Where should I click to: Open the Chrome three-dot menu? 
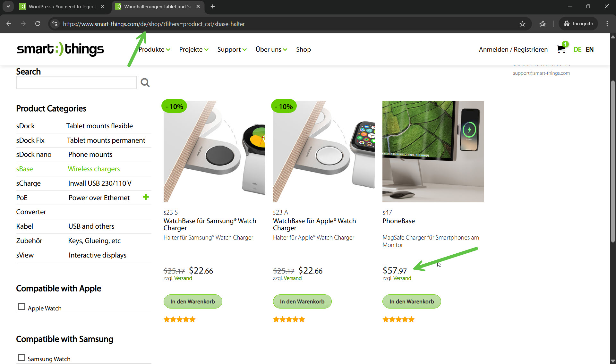tap(607, 24)
